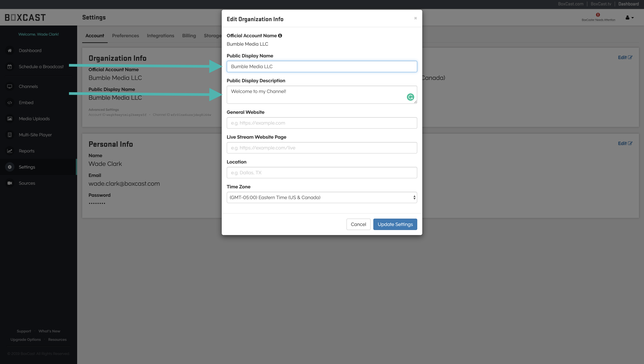Switch to the Billing tab
Viewport: 644px width, 364px height.
click(189, 36)
